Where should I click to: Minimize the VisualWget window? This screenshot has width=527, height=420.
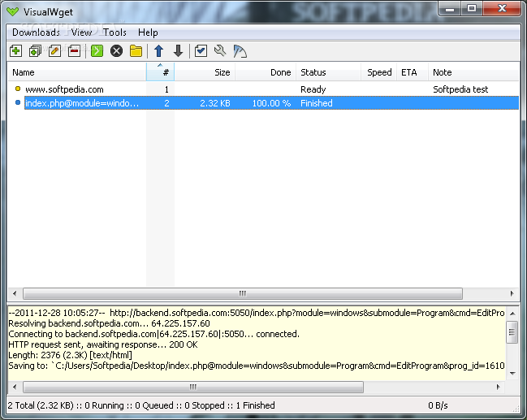point(450,8)
